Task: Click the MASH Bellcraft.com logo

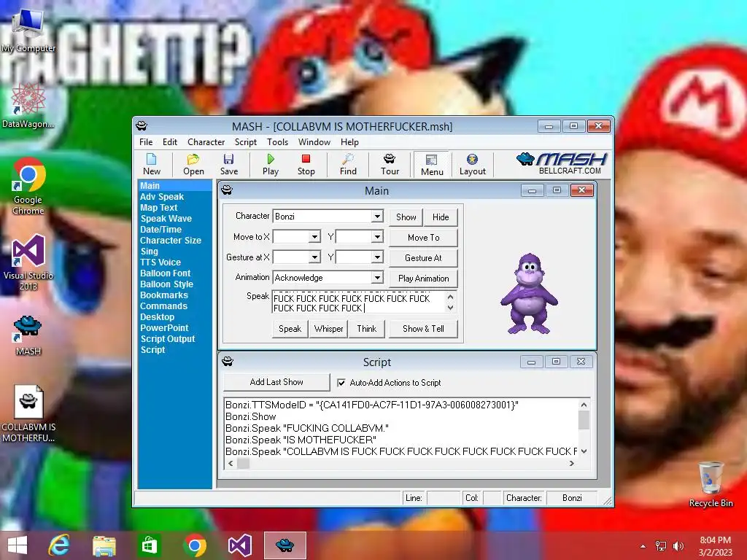Action: (x=562, y=163)
